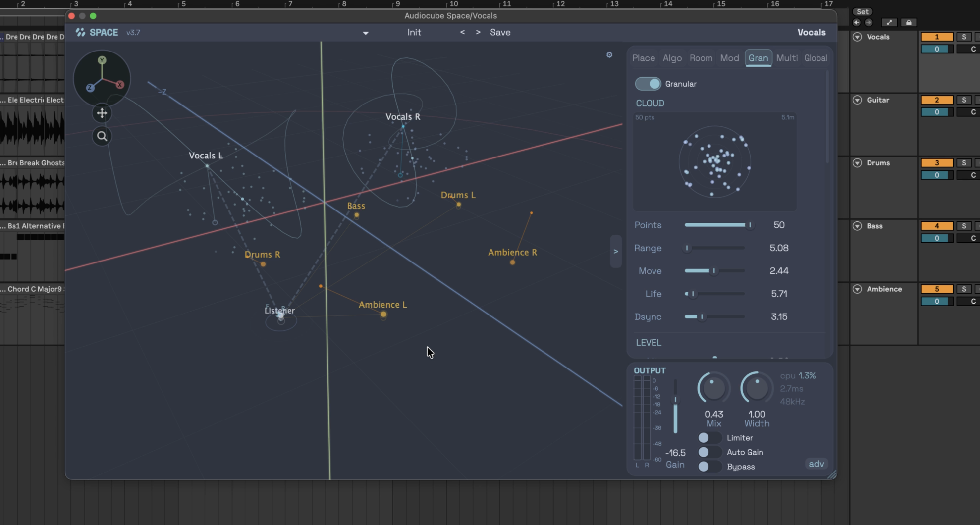
Task: Collapse the Vocals track fold button
Action: click(857, 37)
